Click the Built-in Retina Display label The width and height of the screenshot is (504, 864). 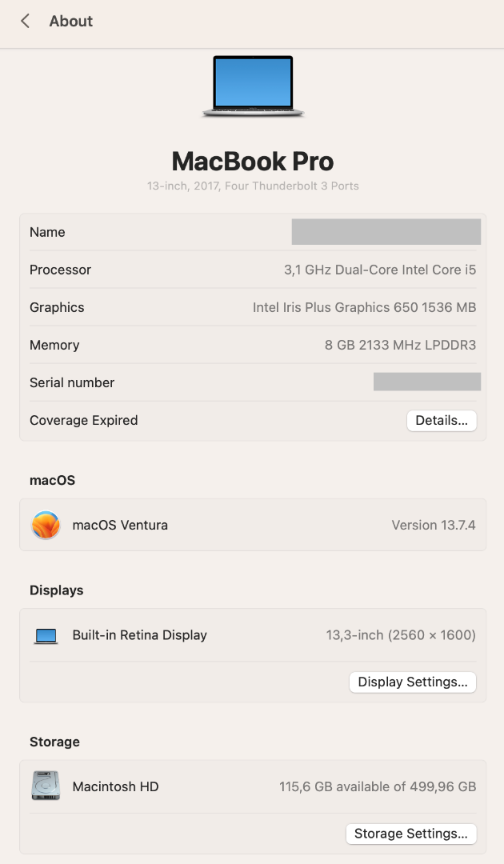(139, 635)
